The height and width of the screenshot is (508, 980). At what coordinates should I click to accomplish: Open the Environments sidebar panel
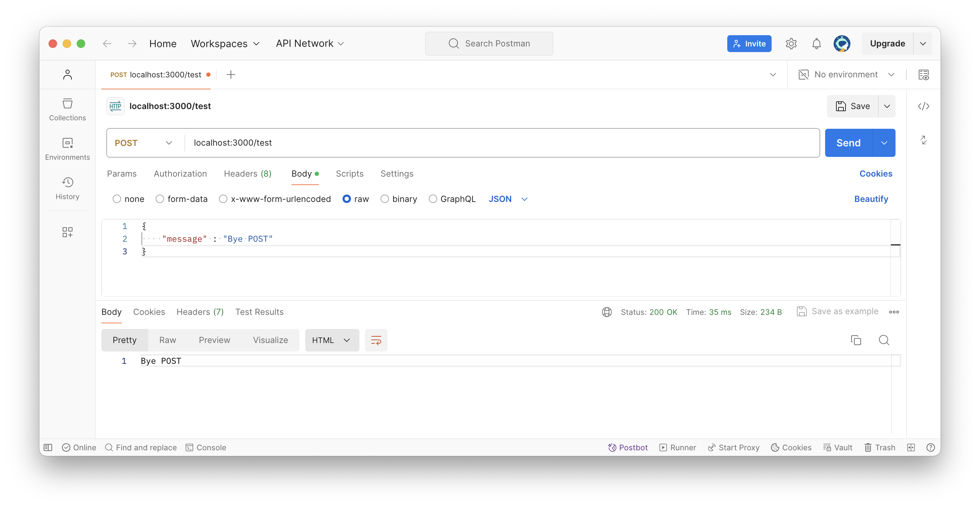coord(67,150)
